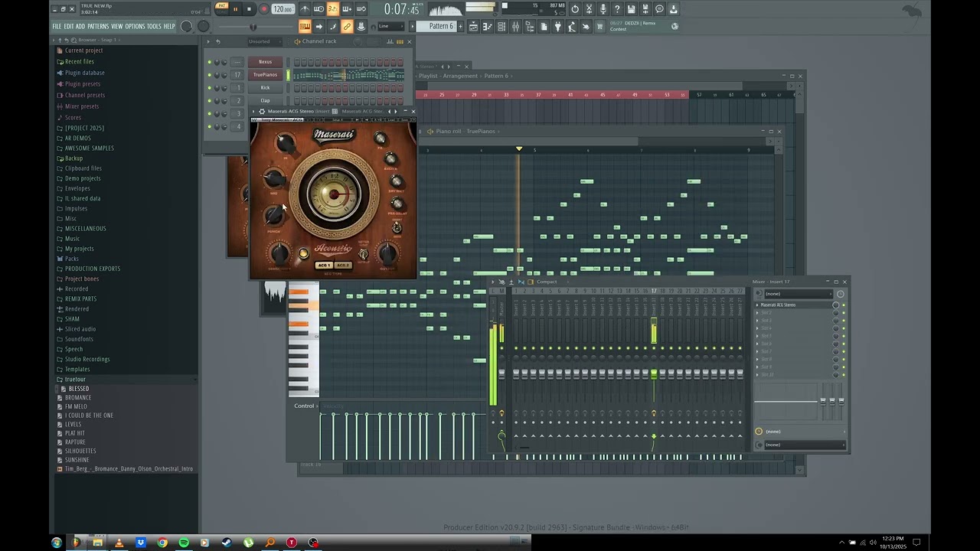Toggle the metronome icon
Screen dimensions: 980x551
point(304,9)
